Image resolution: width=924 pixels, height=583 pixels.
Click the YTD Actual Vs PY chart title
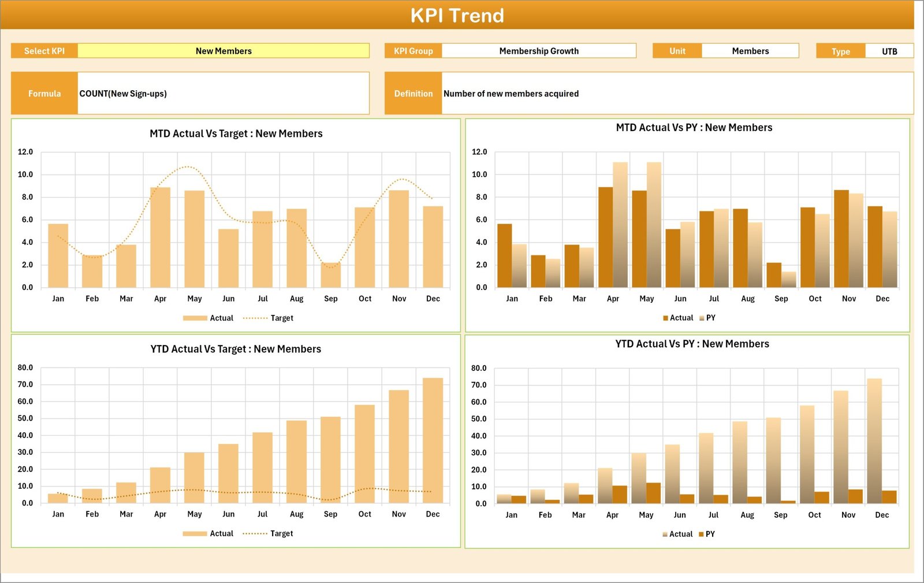[692, 344]
